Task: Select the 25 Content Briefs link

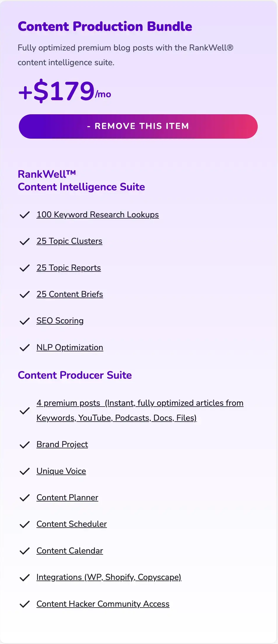Action: point(70,294)
